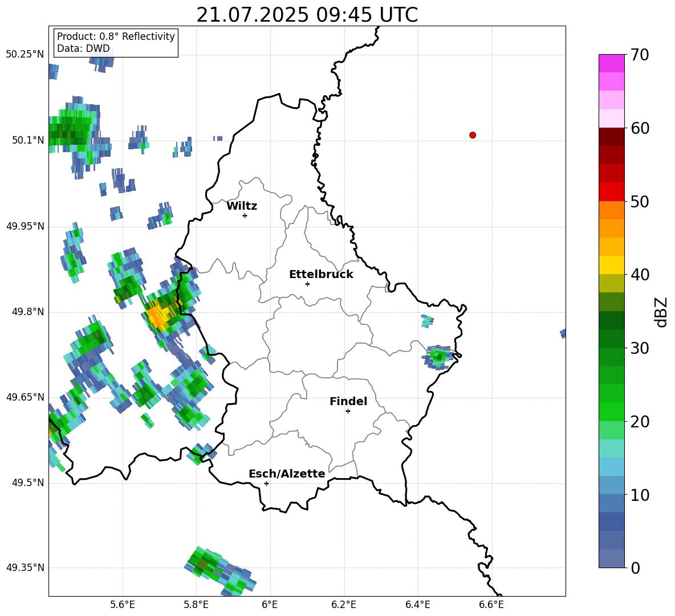Click the "Product: 0.8° Reflectivity" label

(x=116, y=36)
